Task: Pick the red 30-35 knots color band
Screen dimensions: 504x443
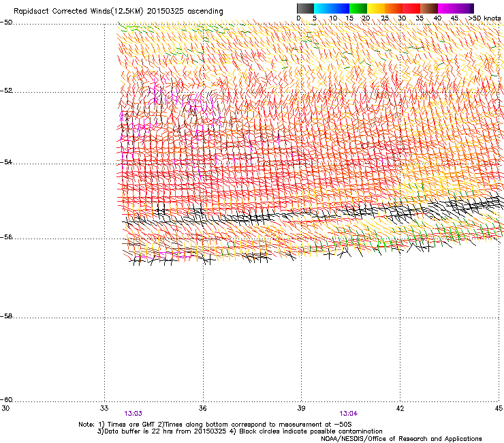Action: [x=411, y=8]
